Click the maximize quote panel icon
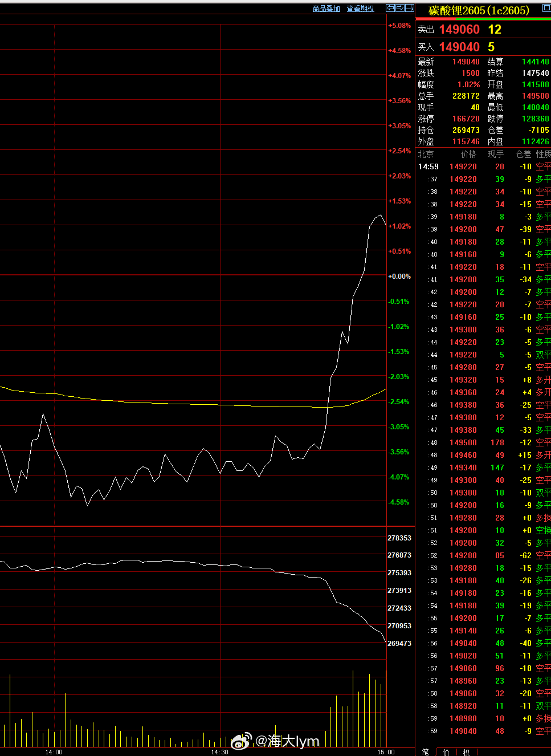This screenshot has width=551, height=756. tap(546, 8)
